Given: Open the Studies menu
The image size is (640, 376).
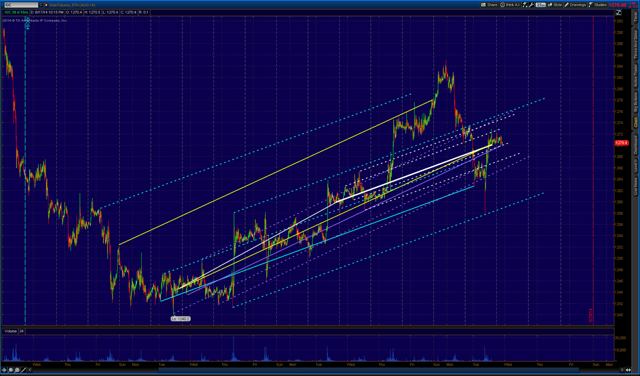Looking at the screenshot, I should [x=598, y=5].
